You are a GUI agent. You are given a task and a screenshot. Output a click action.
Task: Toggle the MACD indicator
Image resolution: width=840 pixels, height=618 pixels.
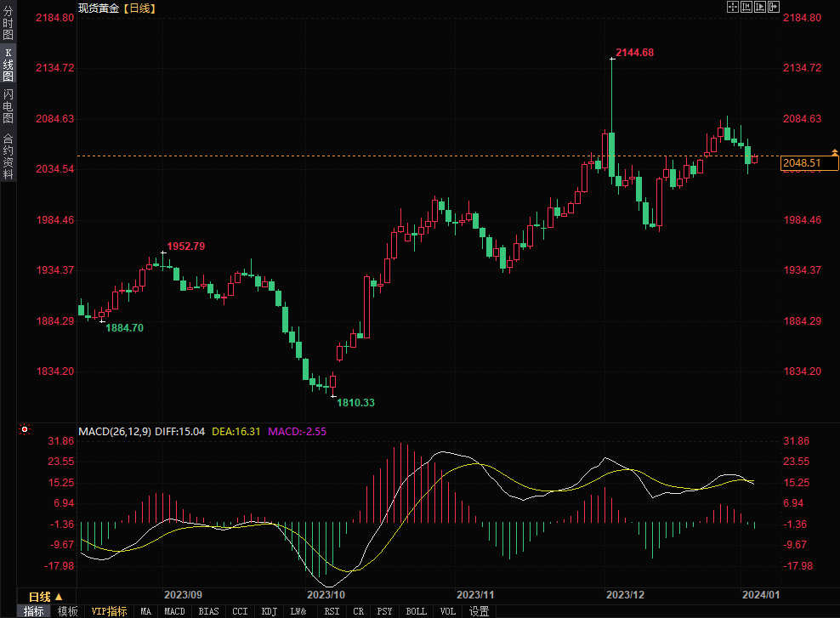click(174, 611)
